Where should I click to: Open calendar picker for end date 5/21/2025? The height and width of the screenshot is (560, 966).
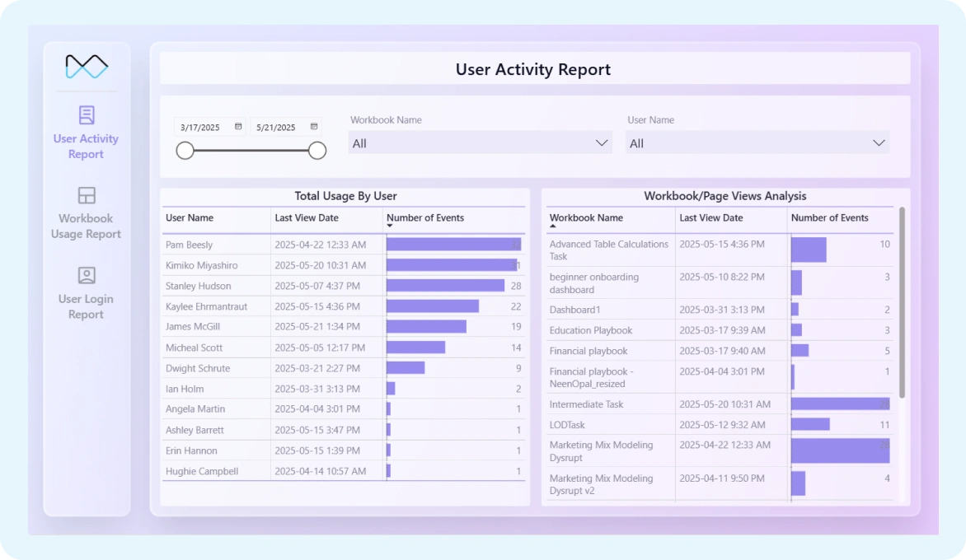(314, 127)
